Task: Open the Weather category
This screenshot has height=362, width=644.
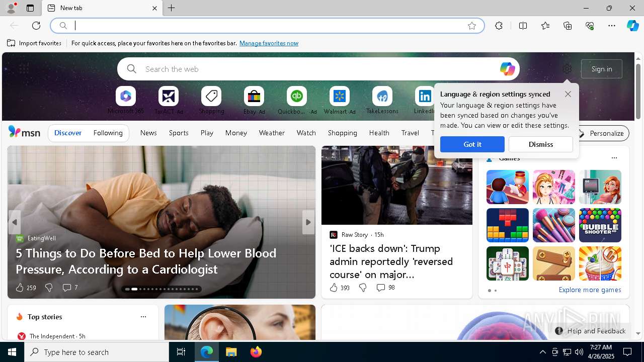Action: pos(272,133)
